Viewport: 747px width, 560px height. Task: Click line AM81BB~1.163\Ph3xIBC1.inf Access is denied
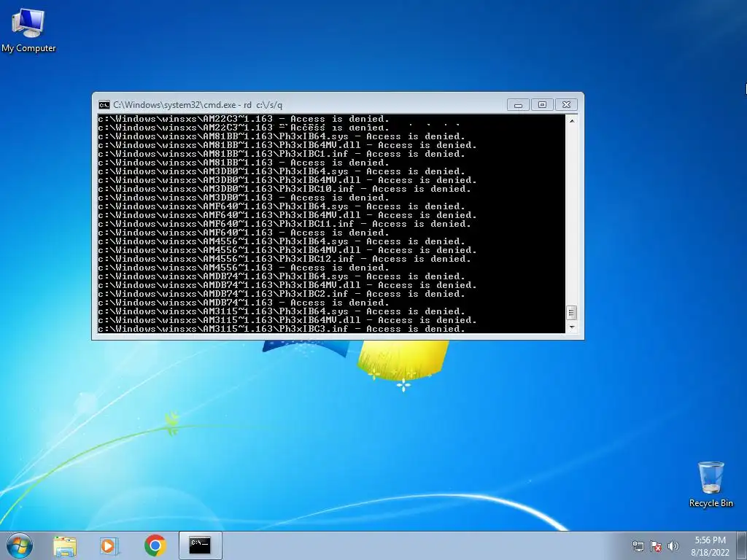tap(282, 154)
